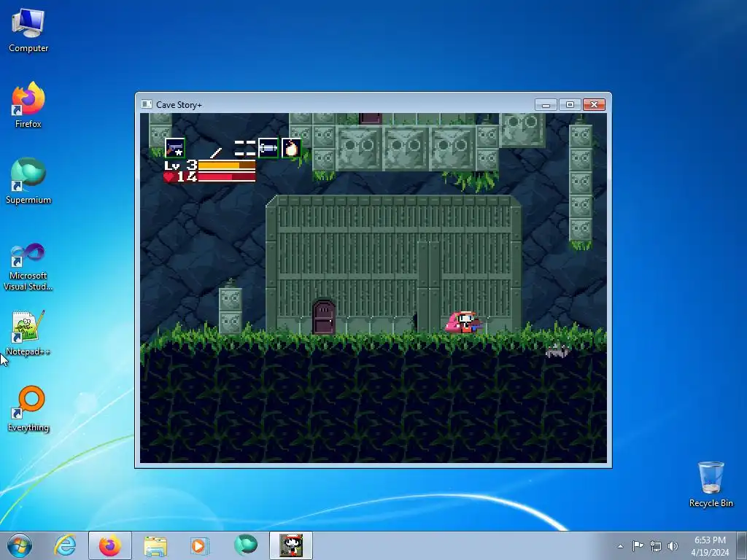Maximize the Cave Story+ window

(x=570, y=104)
